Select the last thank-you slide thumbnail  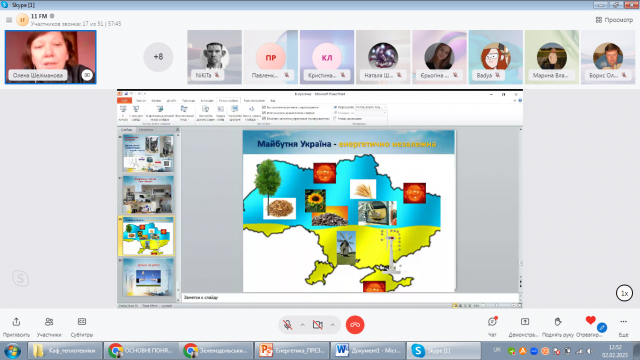(148, 277)
